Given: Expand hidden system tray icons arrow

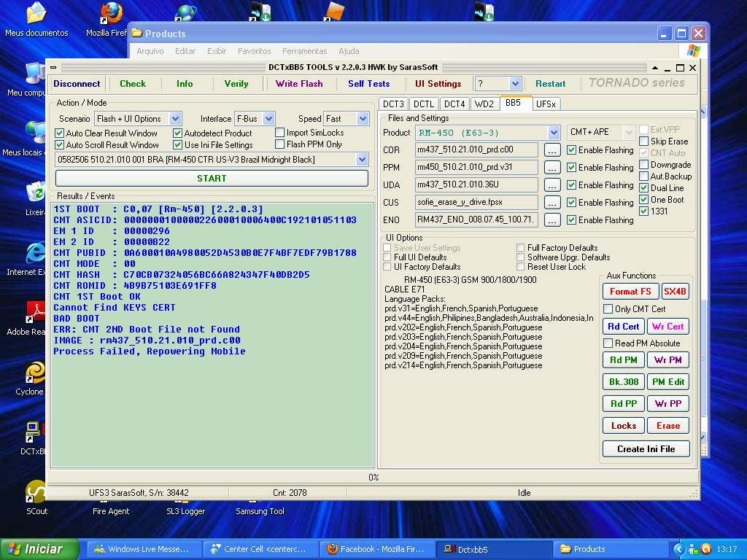Looking at the screenshot, I should tap(679, 550).
